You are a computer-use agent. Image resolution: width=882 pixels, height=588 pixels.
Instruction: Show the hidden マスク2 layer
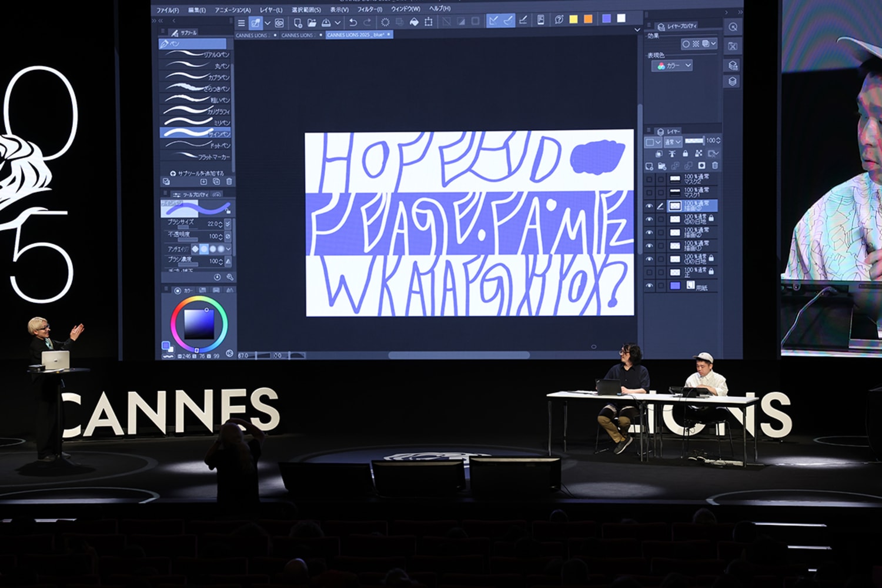650,179
